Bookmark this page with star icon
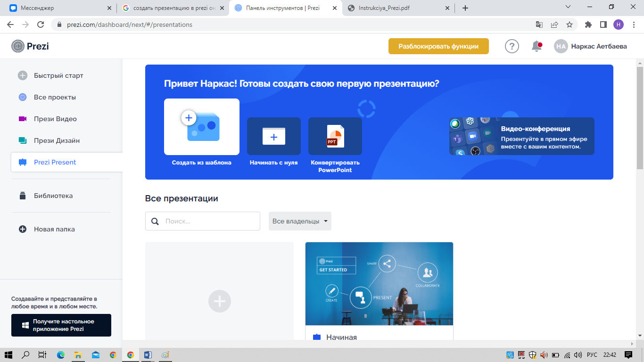The width and height of the screenshot is (644, 362). coord(570,25)
